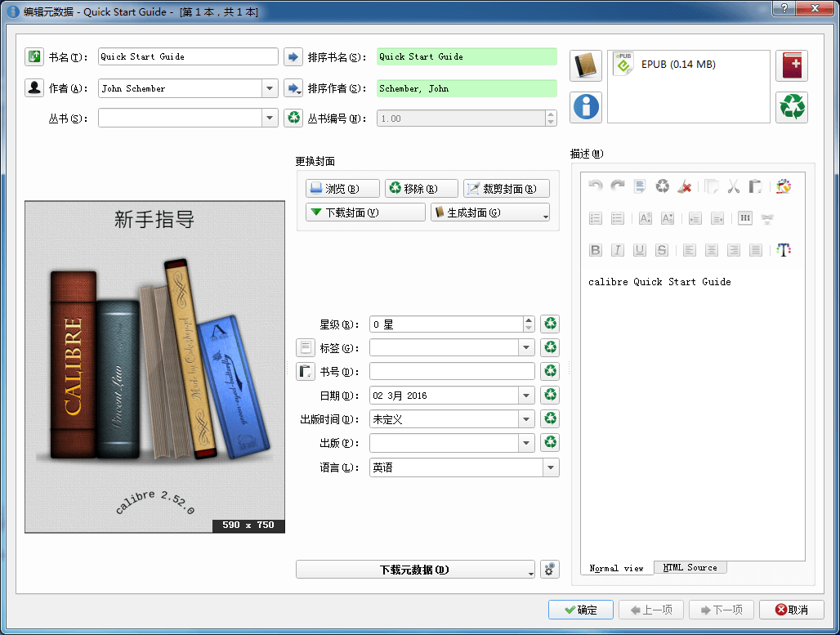Copy title to sort title arrow

click(293, 56)
